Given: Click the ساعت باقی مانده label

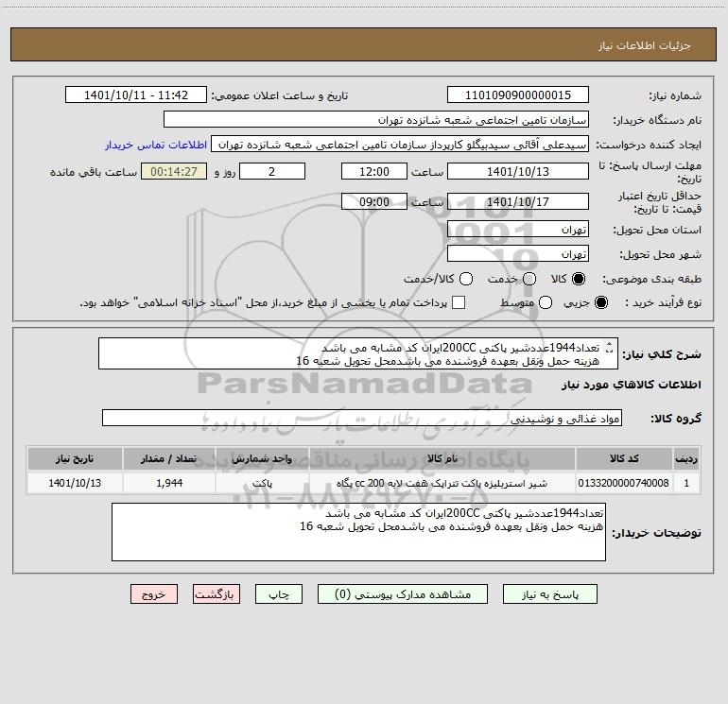Looking at the screenshot, I should click(x=94, y=172).
